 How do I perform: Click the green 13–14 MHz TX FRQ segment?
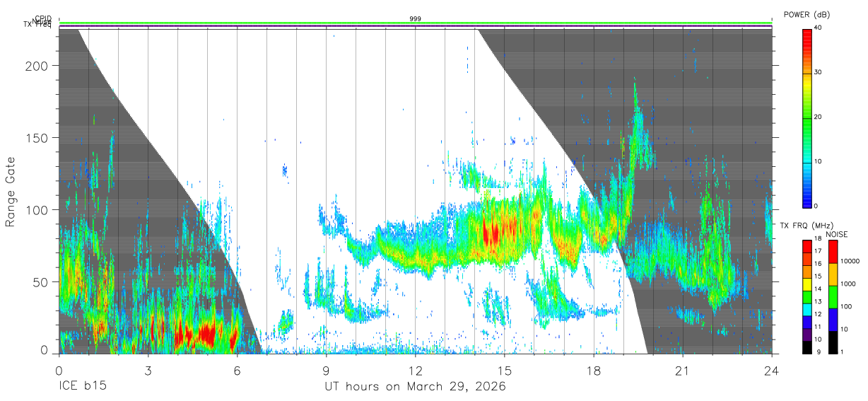click(807, 297)
